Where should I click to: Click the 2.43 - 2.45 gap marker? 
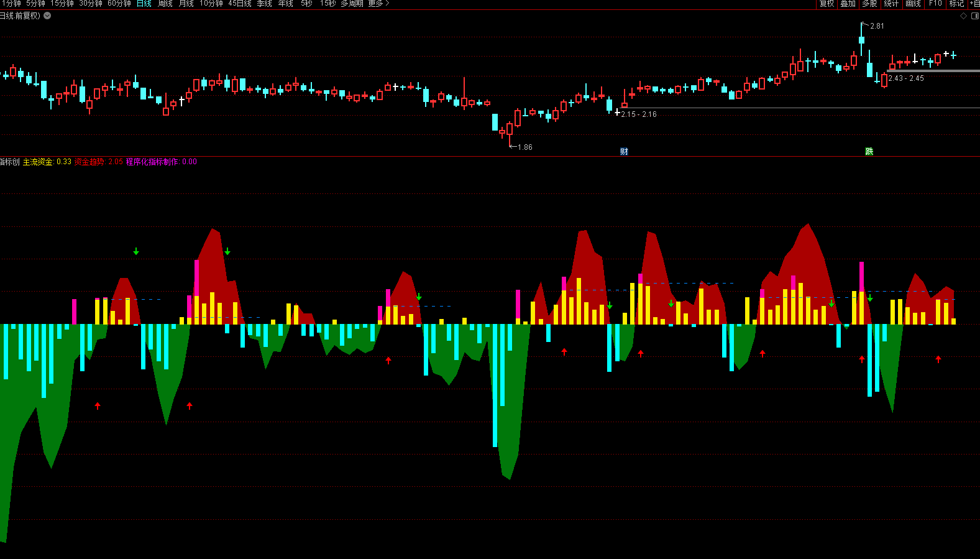tap(905, 78)
